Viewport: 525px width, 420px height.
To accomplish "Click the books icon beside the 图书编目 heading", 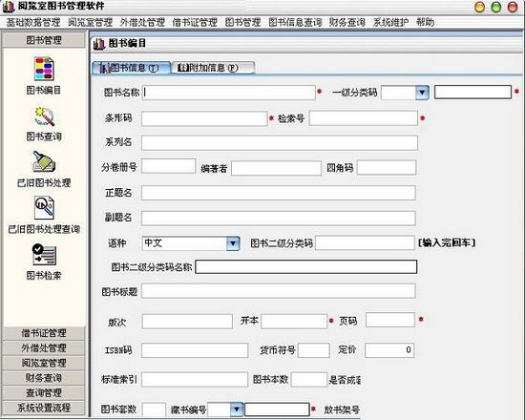I will point(99,44).
